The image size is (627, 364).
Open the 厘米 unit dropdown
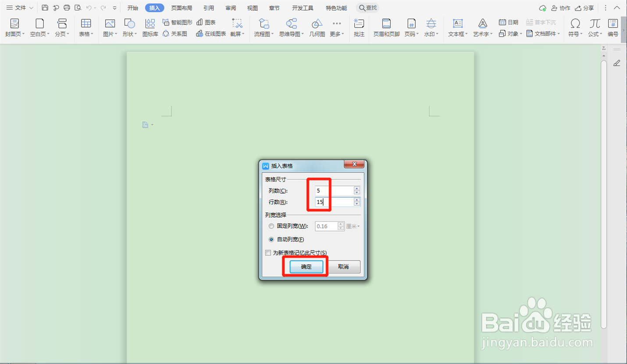tap(353, 226)
